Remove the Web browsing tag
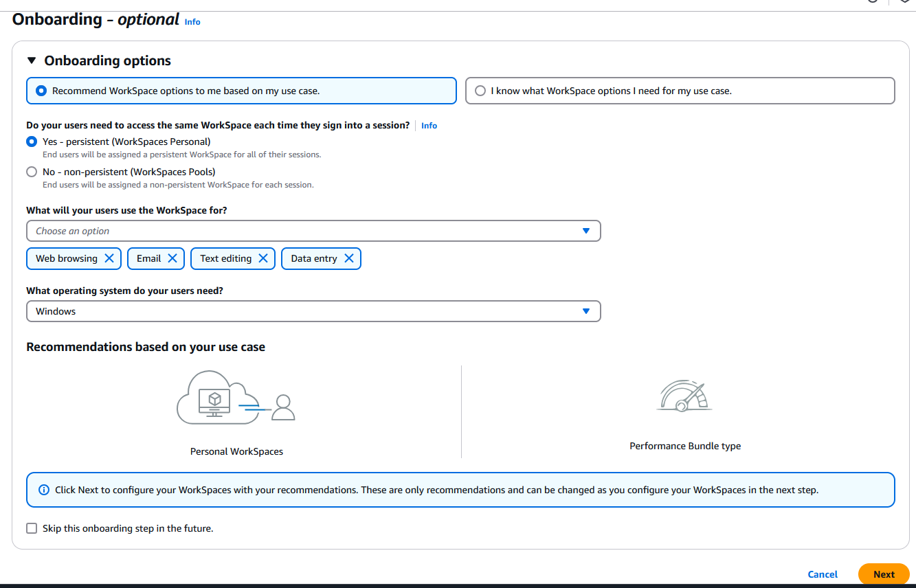916x588 pixels. [x=109, y=258]
